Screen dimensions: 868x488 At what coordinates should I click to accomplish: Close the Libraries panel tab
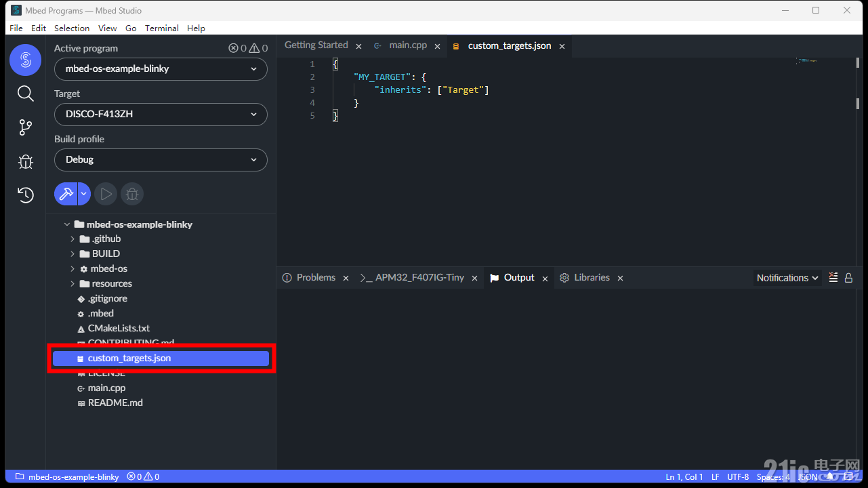point(620,278)
